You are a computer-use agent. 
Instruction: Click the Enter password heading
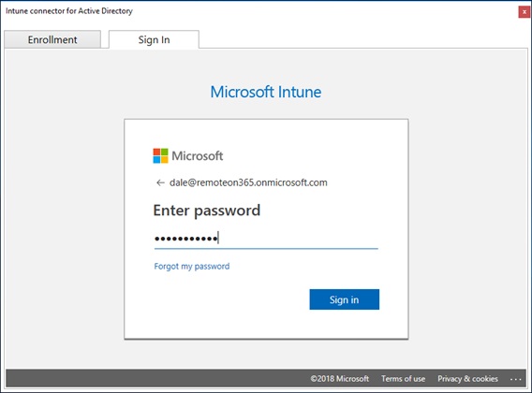pos(207,211)
